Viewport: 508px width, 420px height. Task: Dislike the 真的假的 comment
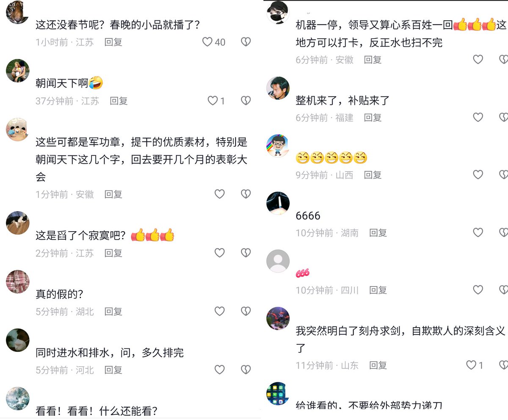[246, 311]
